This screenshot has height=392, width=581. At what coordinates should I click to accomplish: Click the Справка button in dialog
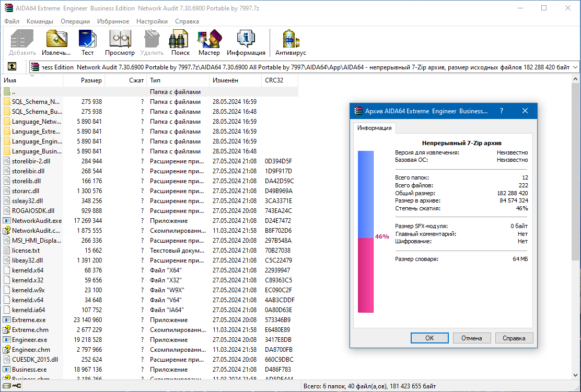514,338
